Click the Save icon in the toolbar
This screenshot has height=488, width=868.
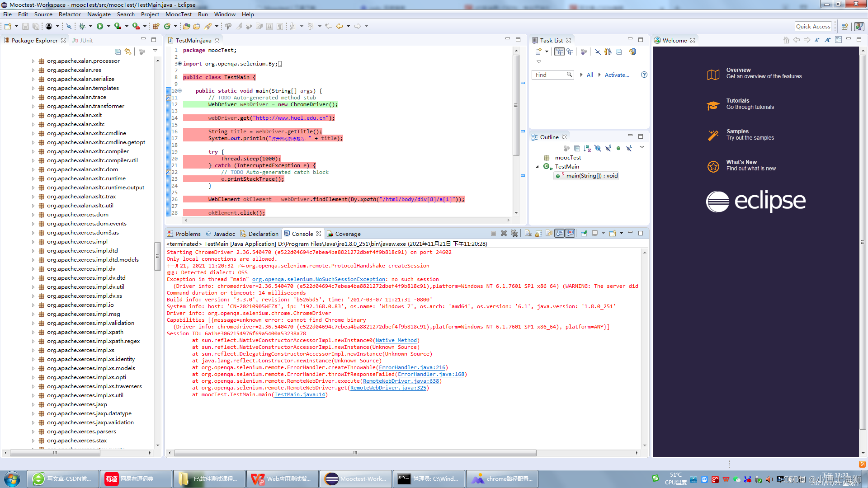25,26
